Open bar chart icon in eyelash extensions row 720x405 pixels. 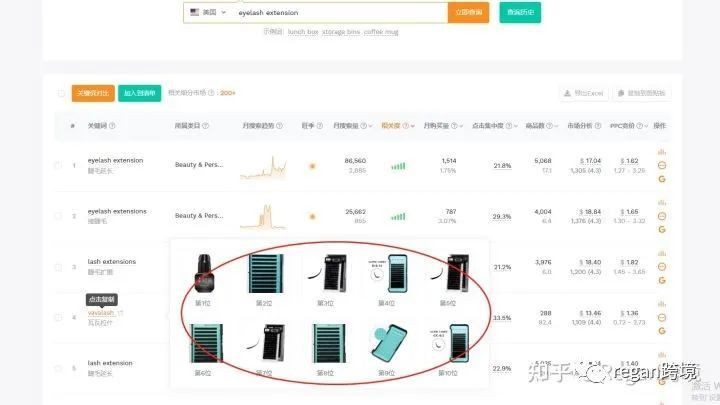pos(662,202)
